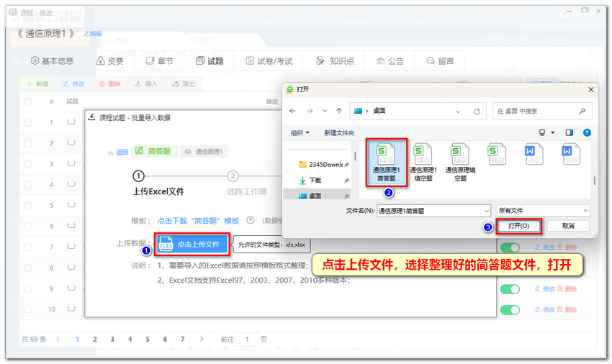Refresh the desktop folder listing
Viewport: 612px width, 364px height.
point(477,112)
